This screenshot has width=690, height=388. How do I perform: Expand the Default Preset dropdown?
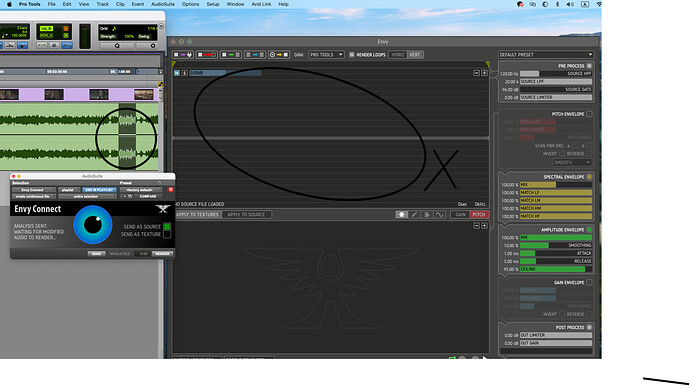click(x=546, y=55)
